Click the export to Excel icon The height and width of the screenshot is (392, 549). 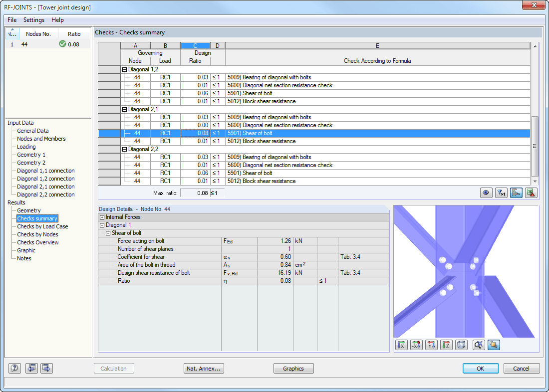coord(531,193)
